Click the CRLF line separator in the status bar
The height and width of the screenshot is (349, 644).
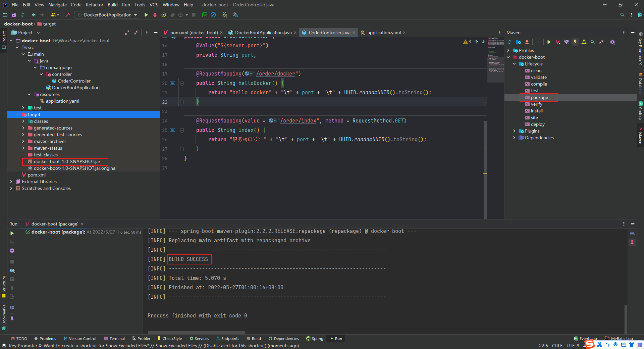[557, 346]
